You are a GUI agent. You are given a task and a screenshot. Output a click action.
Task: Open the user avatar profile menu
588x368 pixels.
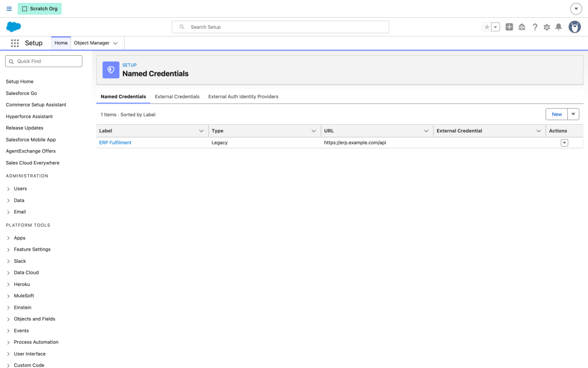574,27
